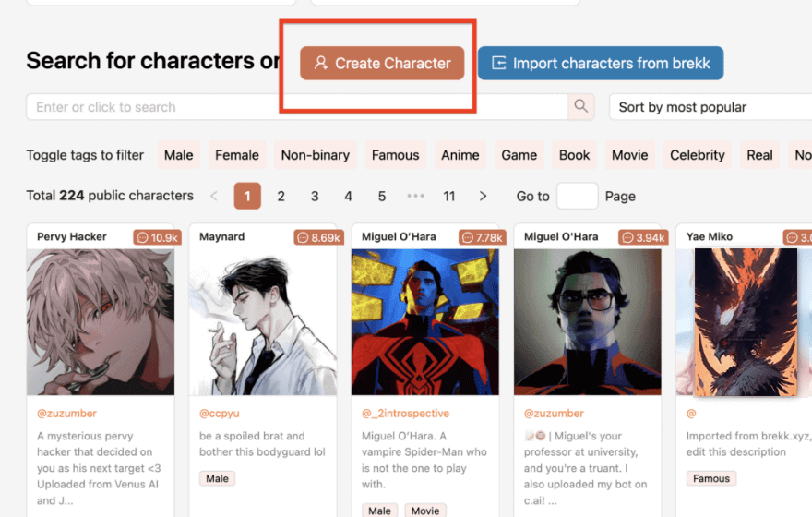Click the Male tag on Maynard card
Screen dimensions: 812x517
point(217,478)
